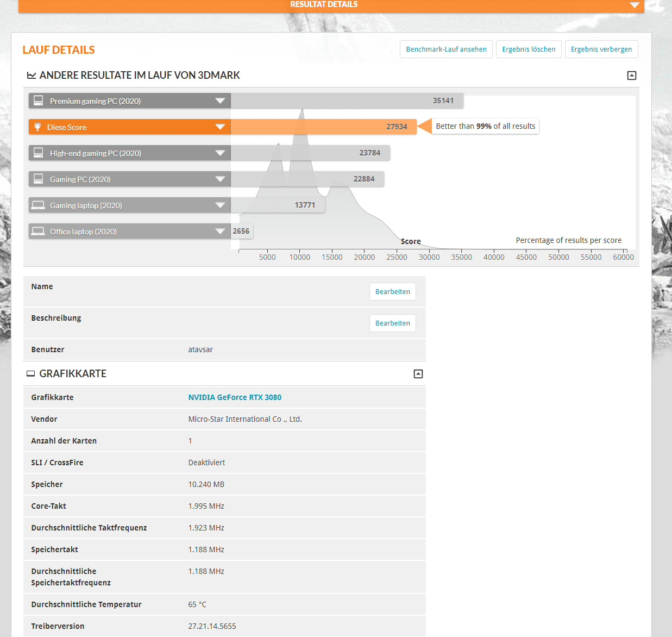The image size is (672, 637).
Task: Click the Benutzer row label
Action: pyautogui.click(x=48, y=349)
